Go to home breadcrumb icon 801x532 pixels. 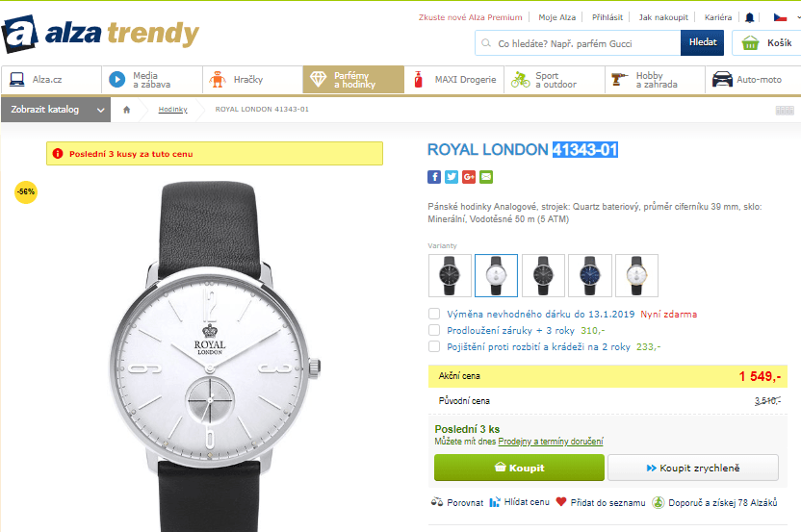127,110
